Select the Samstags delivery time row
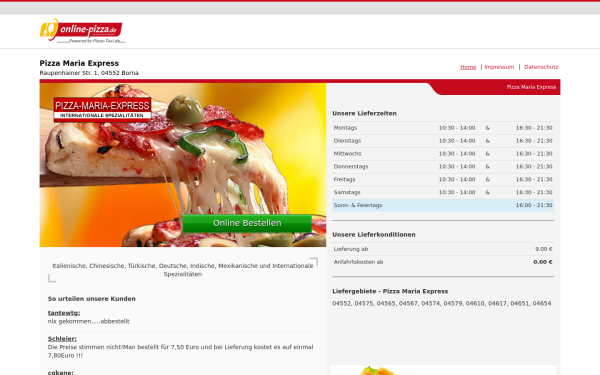Viewport: 600px width, 375px height. click(443, 192)
